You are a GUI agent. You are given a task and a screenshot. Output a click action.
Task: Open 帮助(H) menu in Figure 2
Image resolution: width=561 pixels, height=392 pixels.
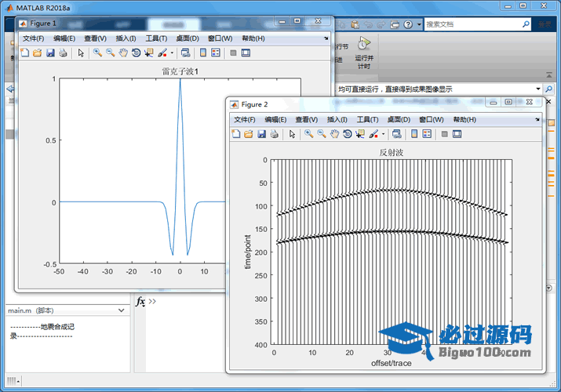click(464, 120)
